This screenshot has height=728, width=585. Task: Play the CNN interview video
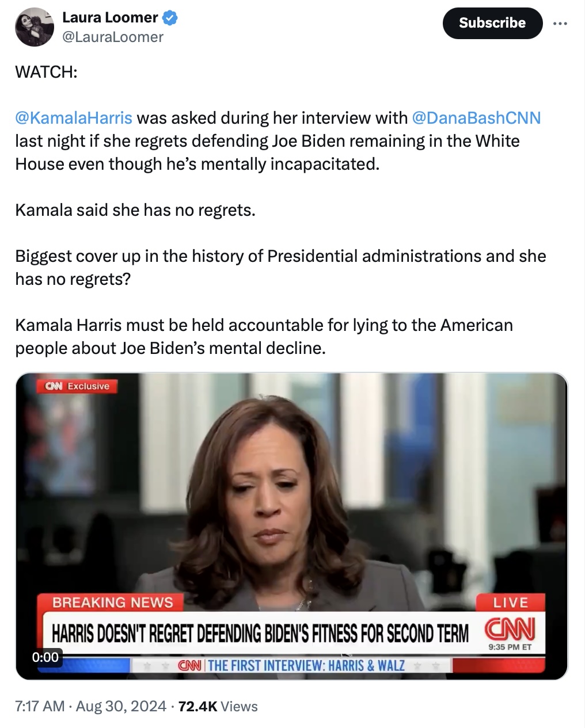tap(291, 526)
